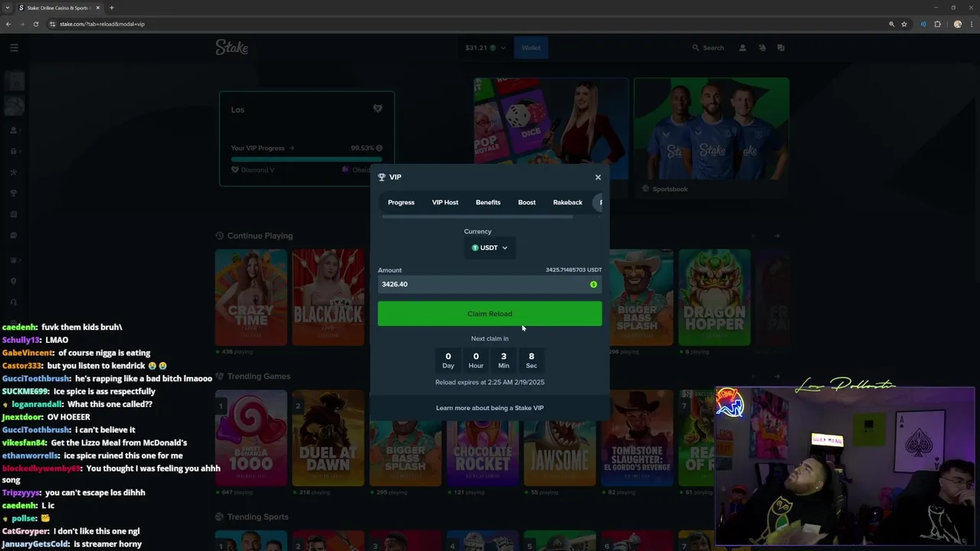
Task: Open the USDT currency dropdown
Action: 490,248
